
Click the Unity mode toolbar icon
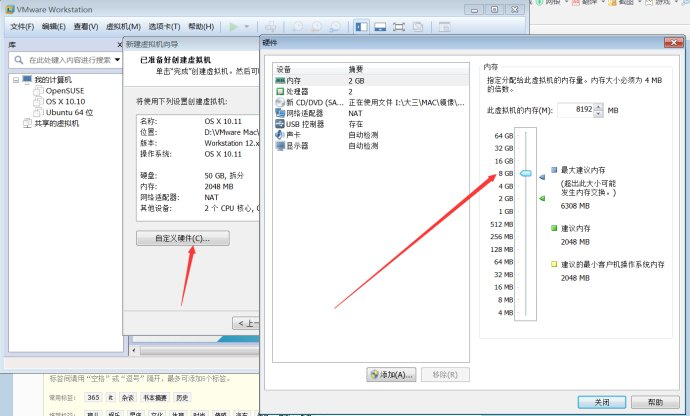[x=418, y=27]
